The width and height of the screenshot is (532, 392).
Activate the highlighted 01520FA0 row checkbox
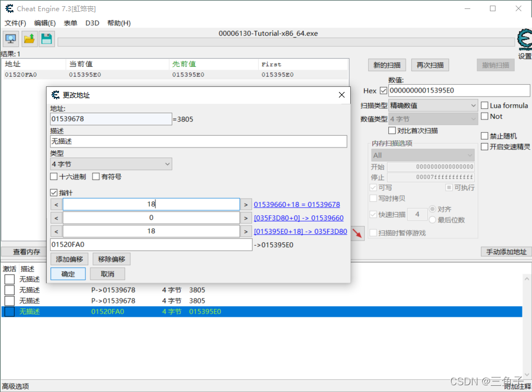10,312
